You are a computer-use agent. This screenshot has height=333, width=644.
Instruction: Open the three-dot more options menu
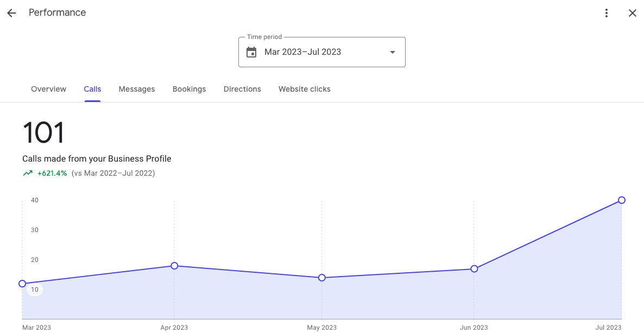(x=606, y=13)
